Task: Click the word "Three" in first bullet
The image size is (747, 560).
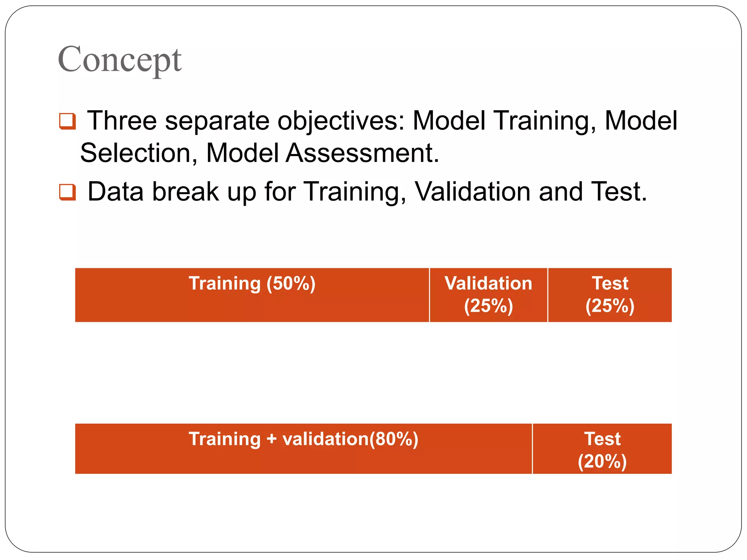Action: pos(121,120)
